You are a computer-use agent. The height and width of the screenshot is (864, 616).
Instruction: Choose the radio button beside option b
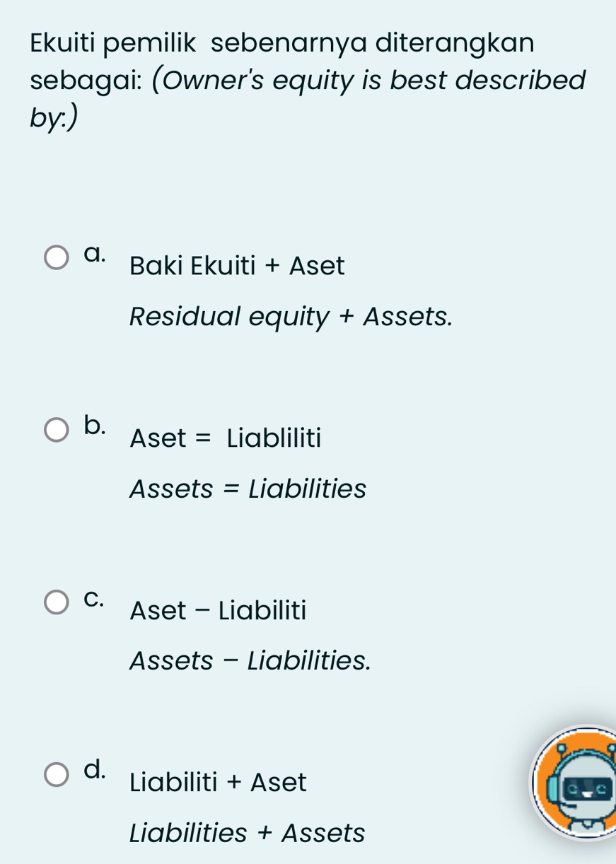click(57, 430)
